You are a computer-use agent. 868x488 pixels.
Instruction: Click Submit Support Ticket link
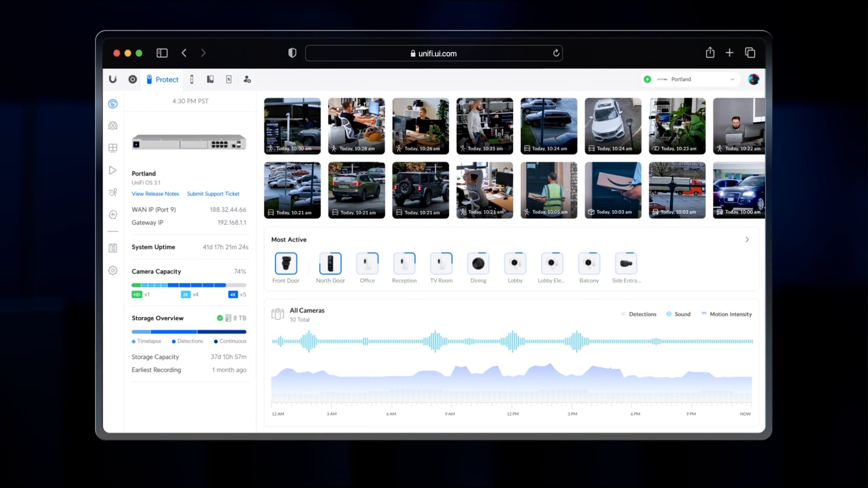(213, 194)
